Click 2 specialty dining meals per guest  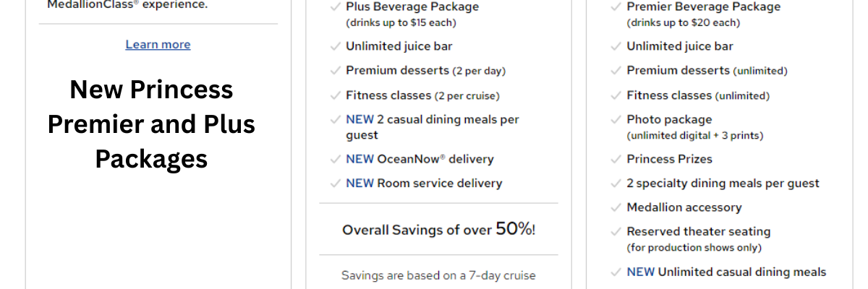tap(723, 184)
